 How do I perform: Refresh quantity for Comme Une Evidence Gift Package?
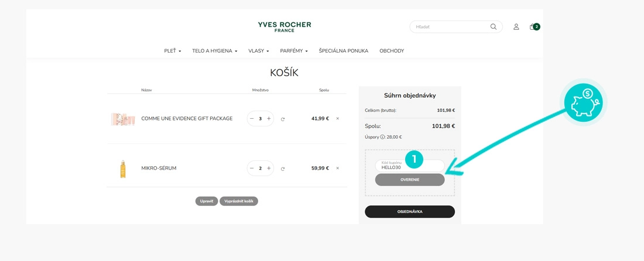pos(283,119)
